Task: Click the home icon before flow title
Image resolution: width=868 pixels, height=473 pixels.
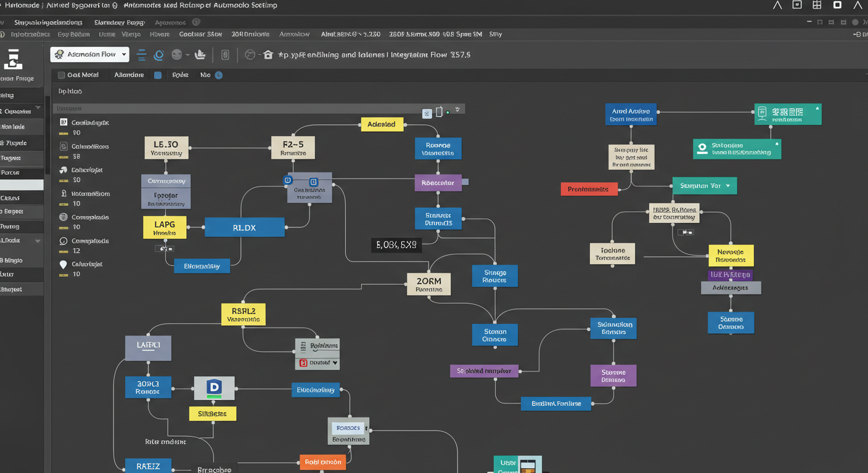Action: (268, 55)
